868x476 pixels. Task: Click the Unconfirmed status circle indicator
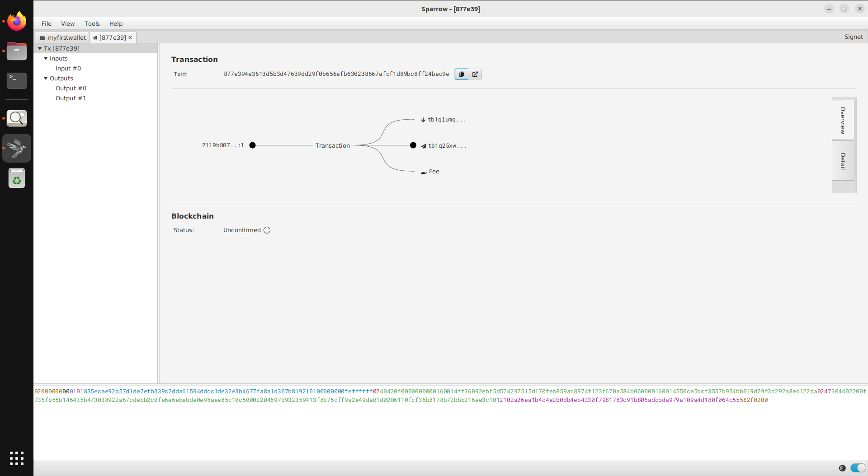tap(267, 230)
